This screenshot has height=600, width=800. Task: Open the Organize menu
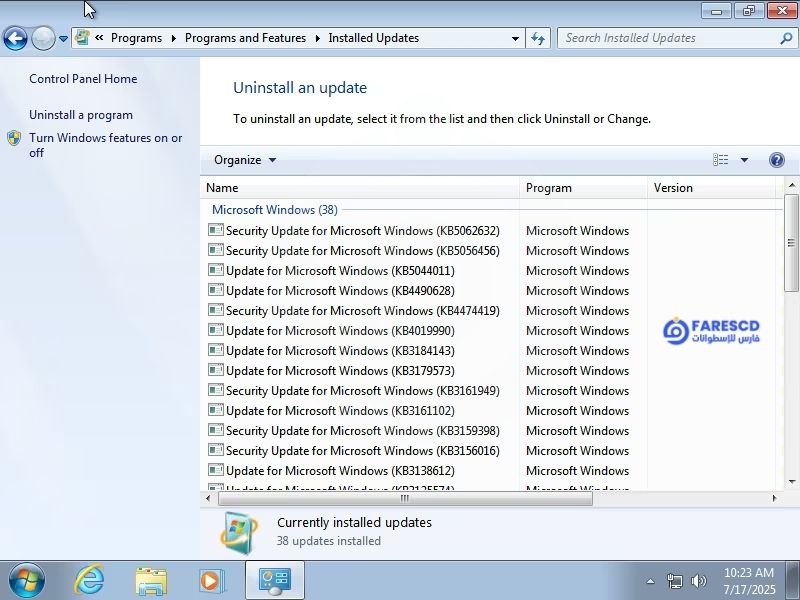click(x=244, y=160)
